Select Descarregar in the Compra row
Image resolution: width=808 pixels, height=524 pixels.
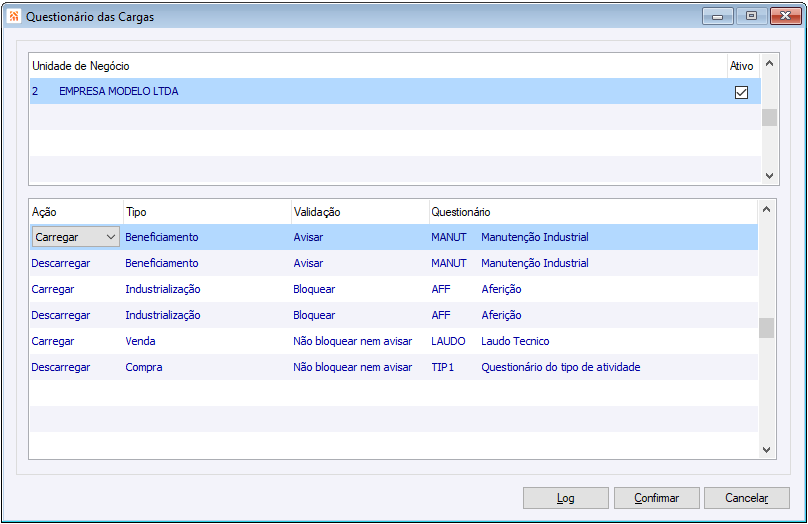pos(61,367)
